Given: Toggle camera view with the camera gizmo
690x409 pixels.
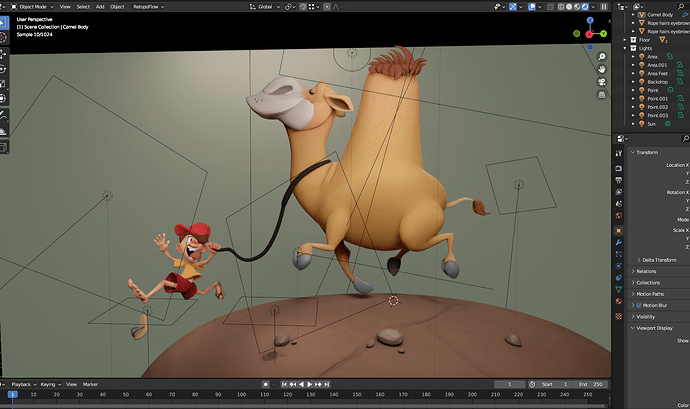Looking at the screenshot, I should pyautogui.click(x=602, y=82).
